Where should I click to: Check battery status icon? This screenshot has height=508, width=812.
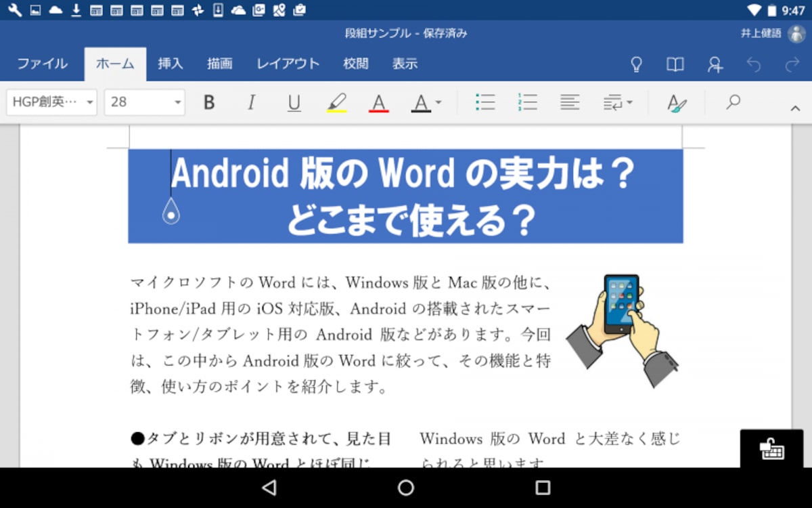[771, 10]
